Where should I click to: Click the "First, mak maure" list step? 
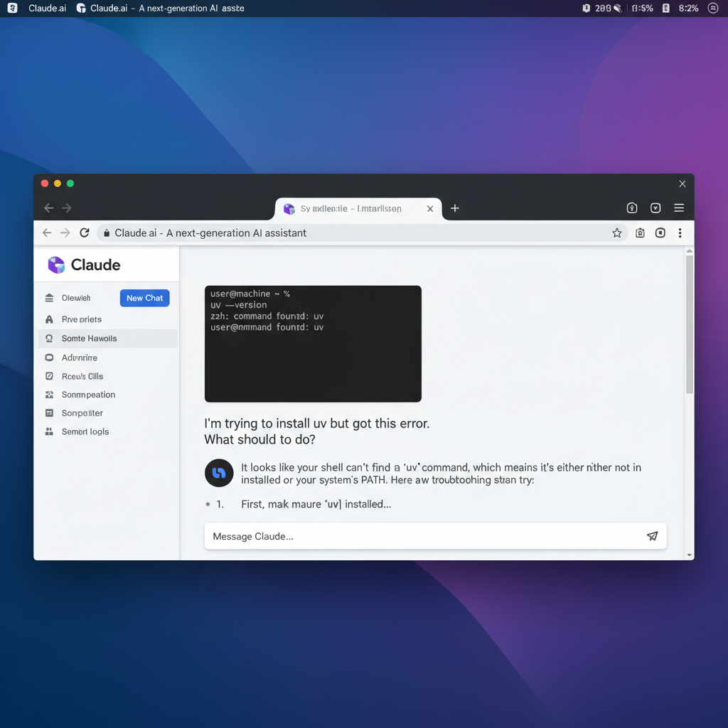pyautogui.click(x=316, y=504)
